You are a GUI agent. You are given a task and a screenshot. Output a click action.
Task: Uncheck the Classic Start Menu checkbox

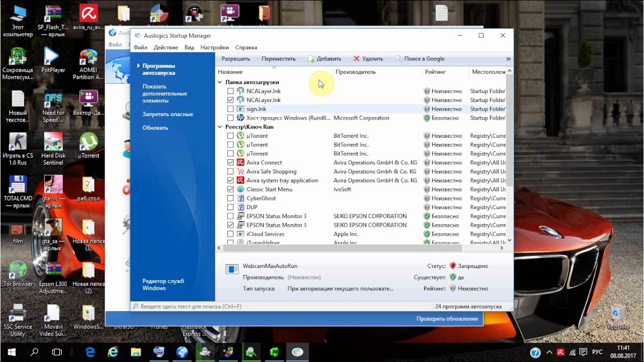pyautogui.click(x=230, y=190)
